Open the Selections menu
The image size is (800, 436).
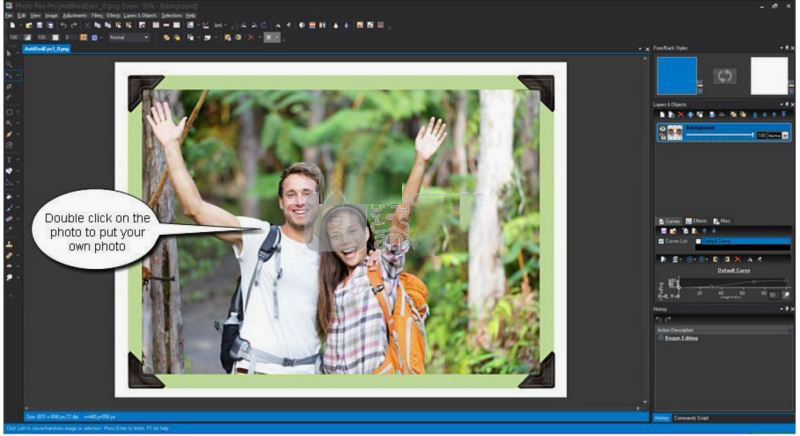point(172,16)
